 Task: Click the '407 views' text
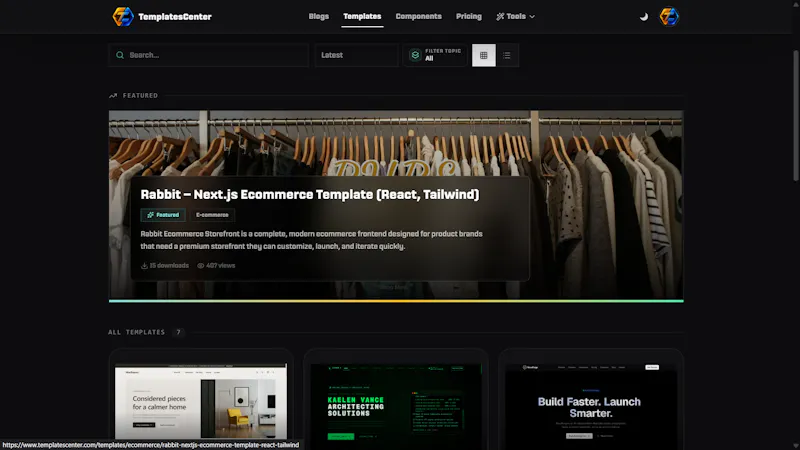pos(220,265)
